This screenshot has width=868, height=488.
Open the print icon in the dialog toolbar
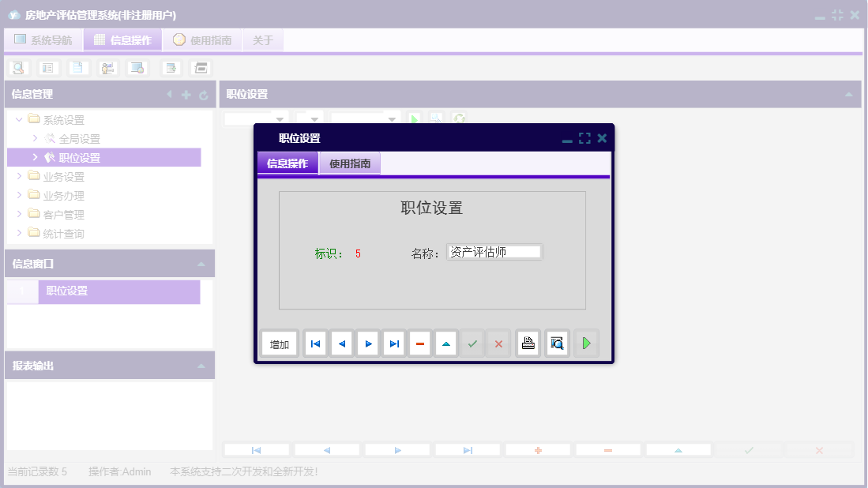click(528, 343)
